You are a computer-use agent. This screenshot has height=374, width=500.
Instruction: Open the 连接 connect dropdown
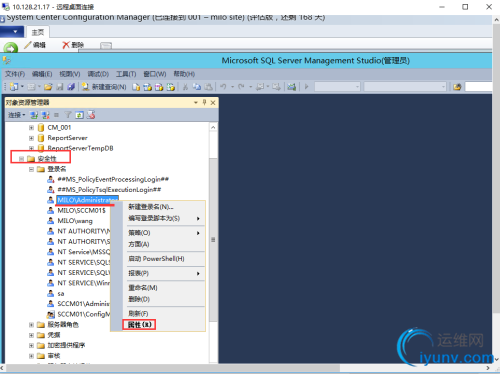[x=17, y=115]
